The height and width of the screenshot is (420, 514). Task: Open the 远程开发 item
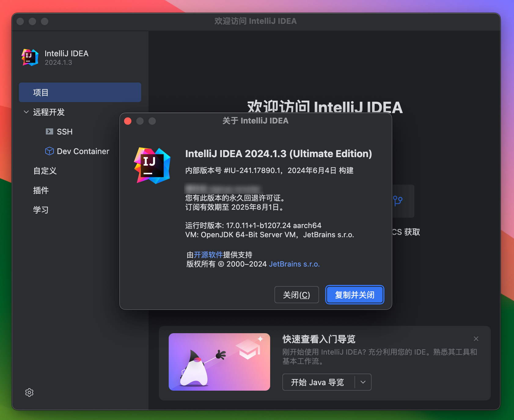49,112
